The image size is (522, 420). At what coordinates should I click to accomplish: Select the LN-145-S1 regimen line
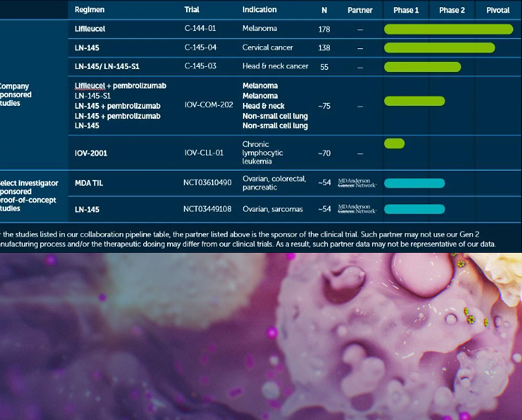click(x=92, y=96)
